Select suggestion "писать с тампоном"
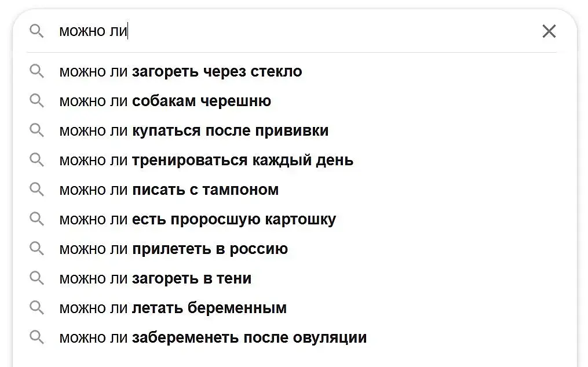 pos(169,190)
